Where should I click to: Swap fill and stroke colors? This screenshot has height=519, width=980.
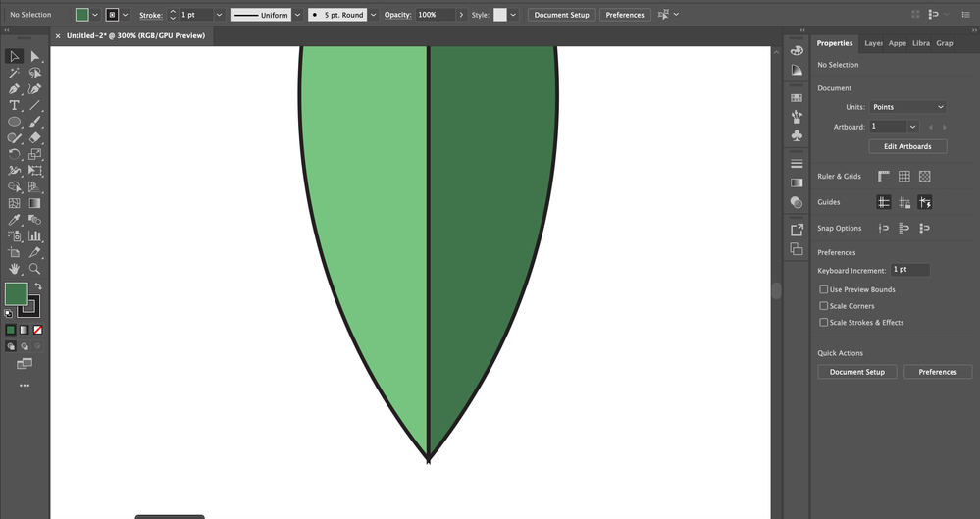click(38, 285)
